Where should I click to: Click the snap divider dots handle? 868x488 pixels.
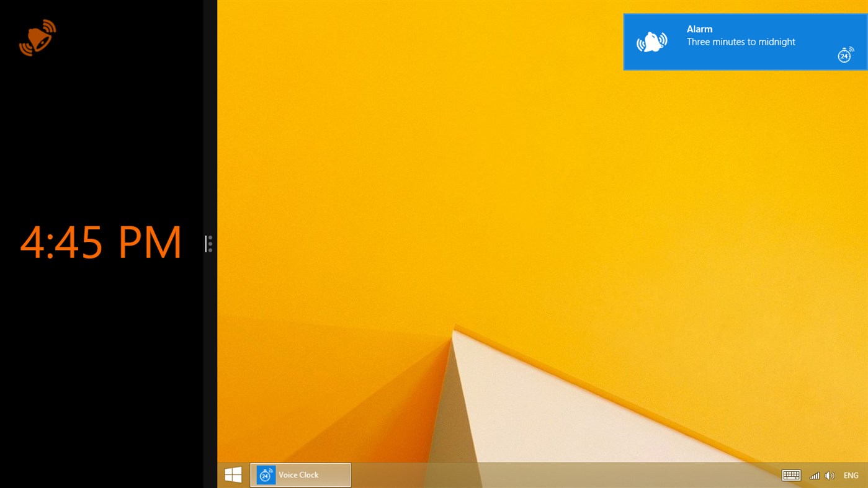click(x=209, y=244)
